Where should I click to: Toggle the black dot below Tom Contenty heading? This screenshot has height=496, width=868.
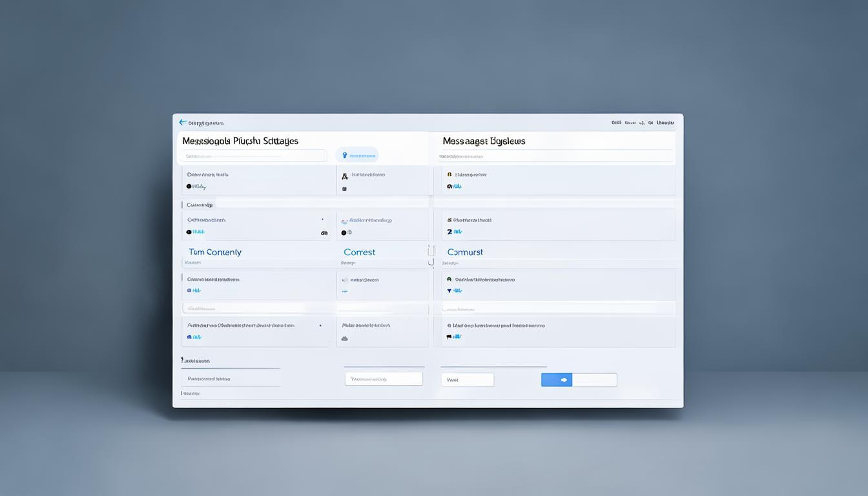[x=189, y=291]
